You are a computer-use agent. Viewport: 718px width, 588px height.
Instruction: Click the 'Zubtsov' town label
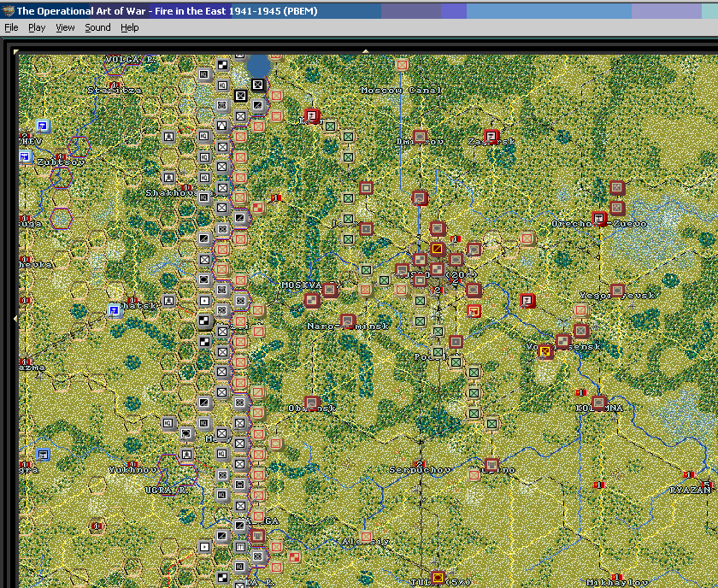coord(61,162)
